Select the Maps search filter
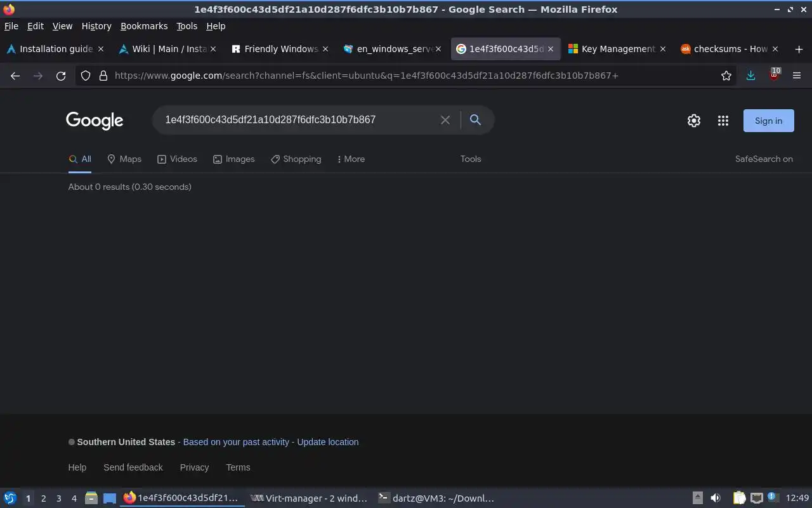Screen dimensions: 812x508 click(x=124, y=159)
